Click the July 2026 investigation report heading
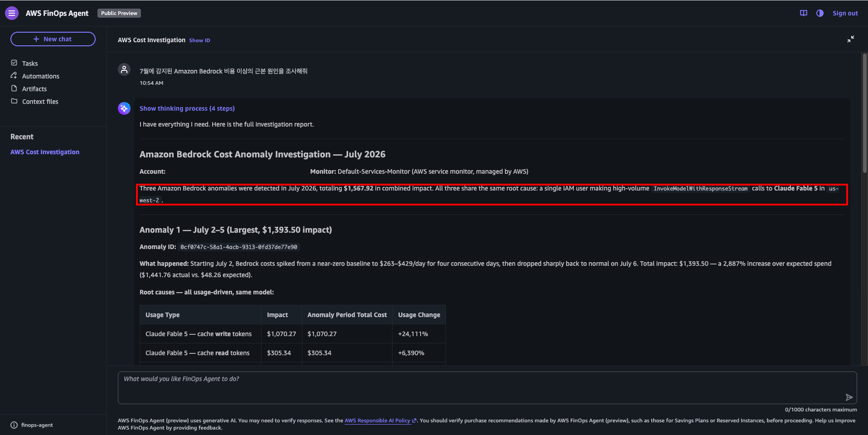 262,154
